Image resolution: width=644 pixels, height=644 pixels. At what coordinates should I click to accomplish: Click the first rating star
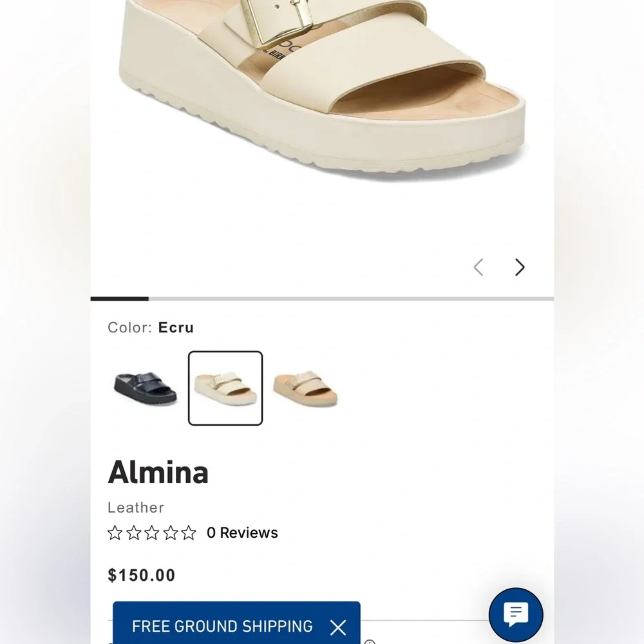(115, 533)
